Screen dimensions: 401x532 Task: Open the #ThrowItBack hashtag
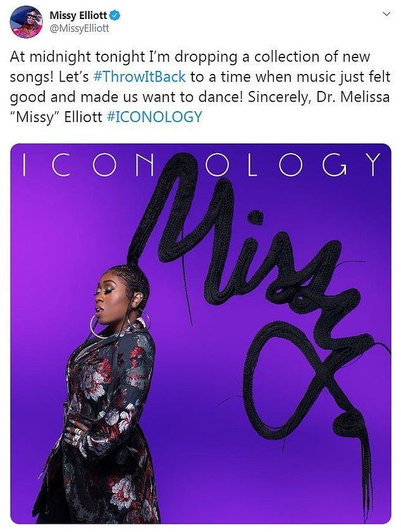click(139, 76)
